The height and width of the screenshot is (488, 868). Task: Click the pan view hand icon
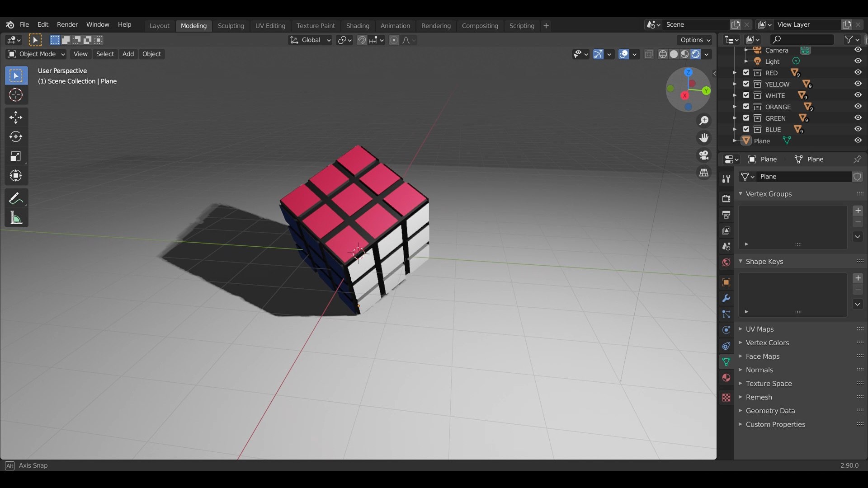click(704, 138)
